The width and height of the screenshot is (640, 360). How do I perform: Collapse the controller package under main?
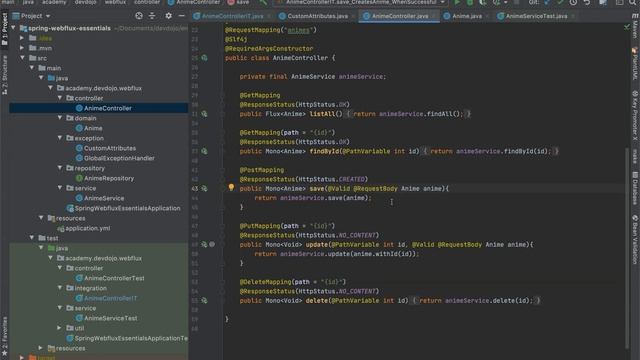[60, 98]
